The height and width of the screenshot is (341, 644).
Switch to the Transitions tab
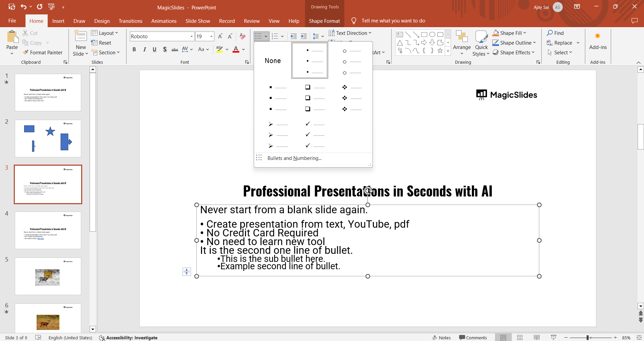tap(130, 21)
